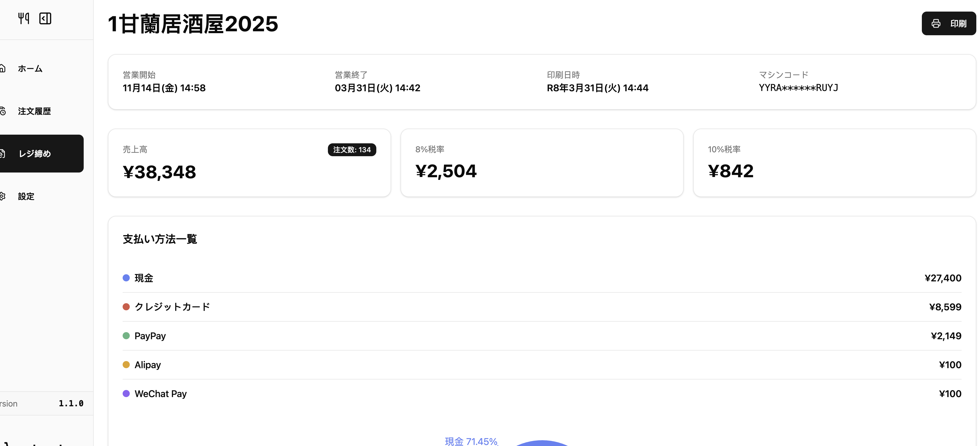Click the 8%税率 ¥2,504 card
This screenshot has width=980, height=446.
point(541,163)
